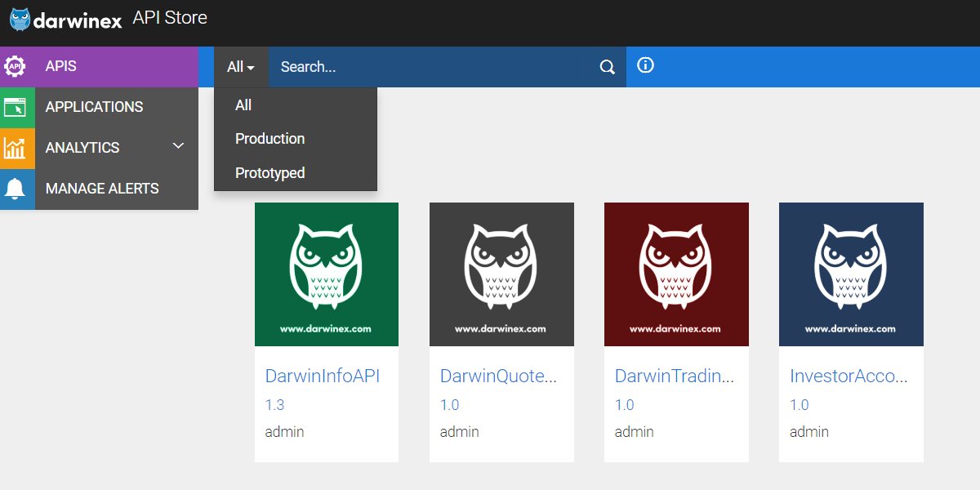Click version 1.3 under DarwinInfoAPI

(274, 405)
